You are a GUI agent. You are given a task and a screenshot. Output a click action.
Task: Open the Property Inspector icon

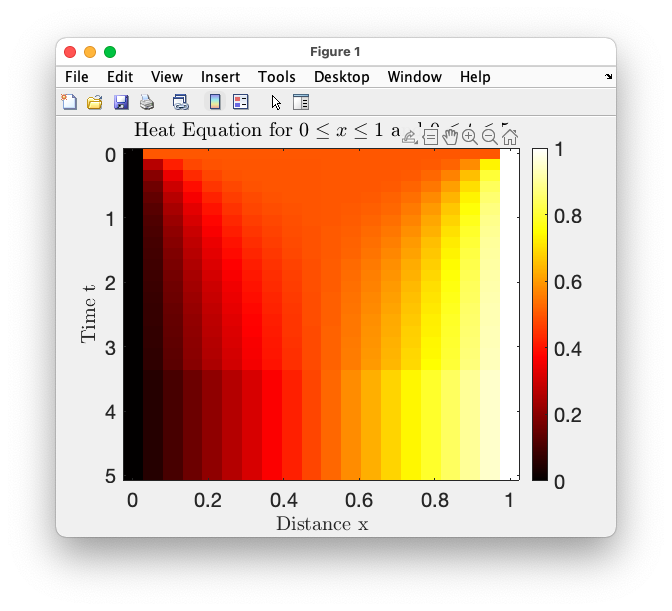[301, 102]
